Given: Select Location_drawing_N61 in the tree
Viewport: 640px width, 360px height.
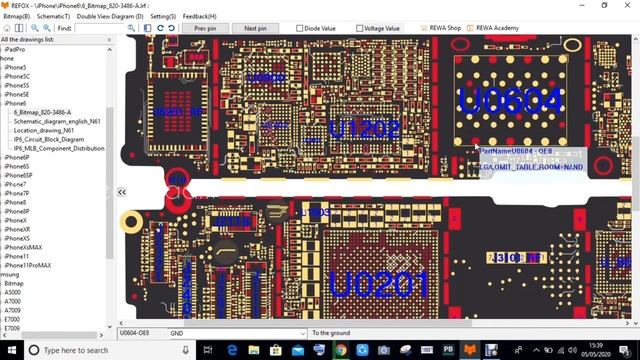Looking at the screenshot, I should click(44, 130).
